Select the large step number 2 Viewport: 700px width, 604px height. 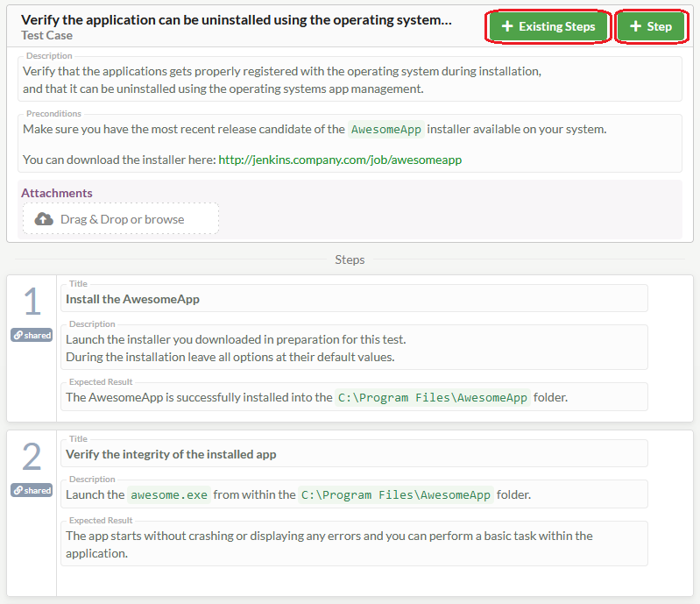point(32,458)
